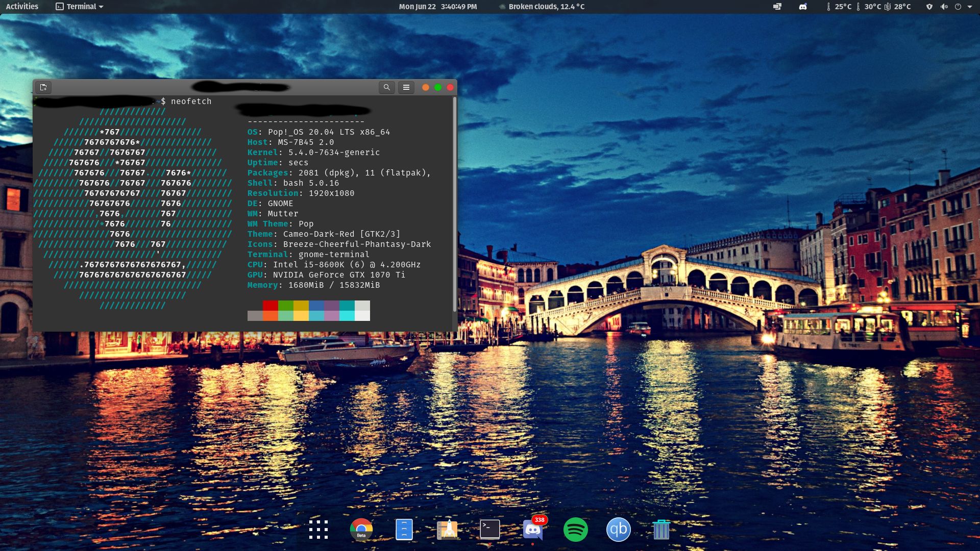Open search in the Terminal titlebar

(387, 87)
